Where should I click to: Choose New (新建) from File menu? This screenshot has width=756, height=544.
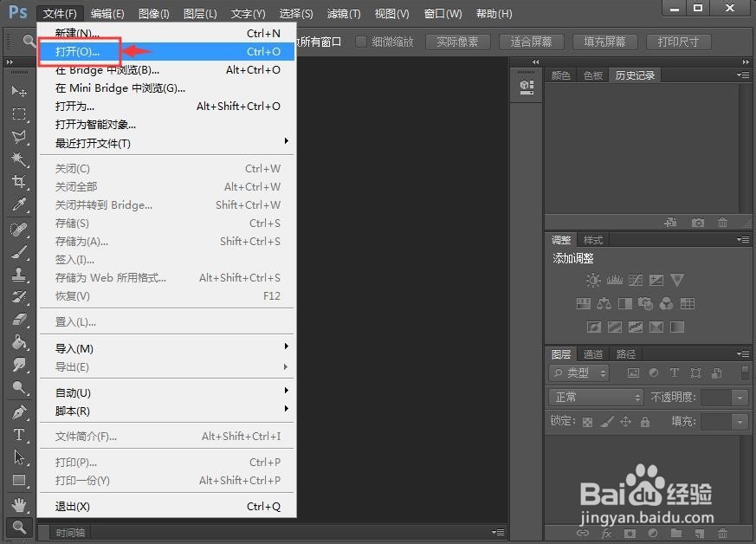167,33
